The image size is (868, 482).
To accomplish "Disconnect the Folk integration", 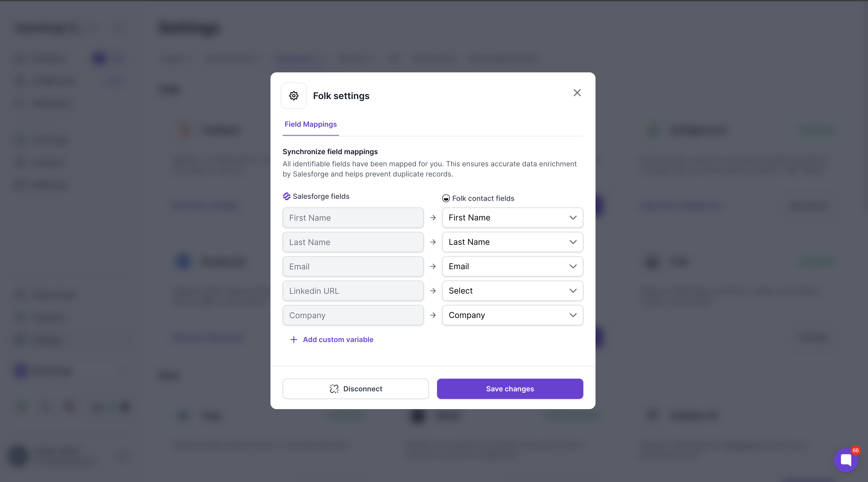I will point(356,389).
